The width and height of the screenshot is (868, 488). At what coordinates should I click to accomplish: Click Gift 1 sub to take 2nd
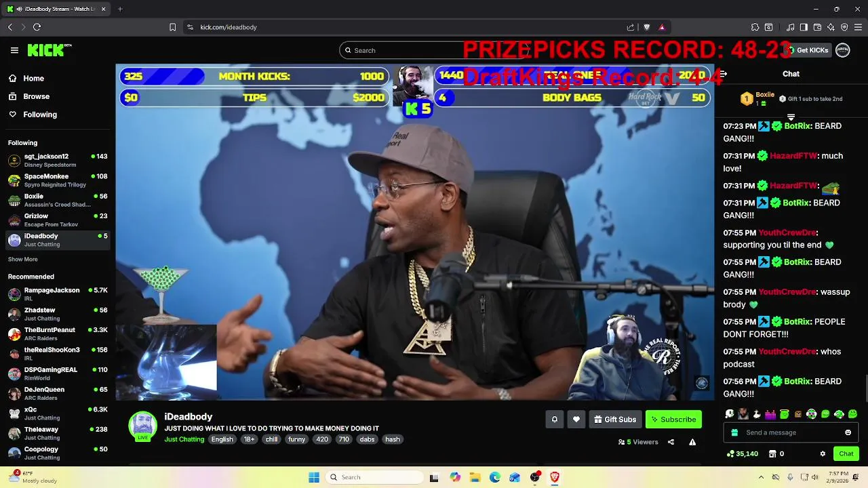coord(810,99)
